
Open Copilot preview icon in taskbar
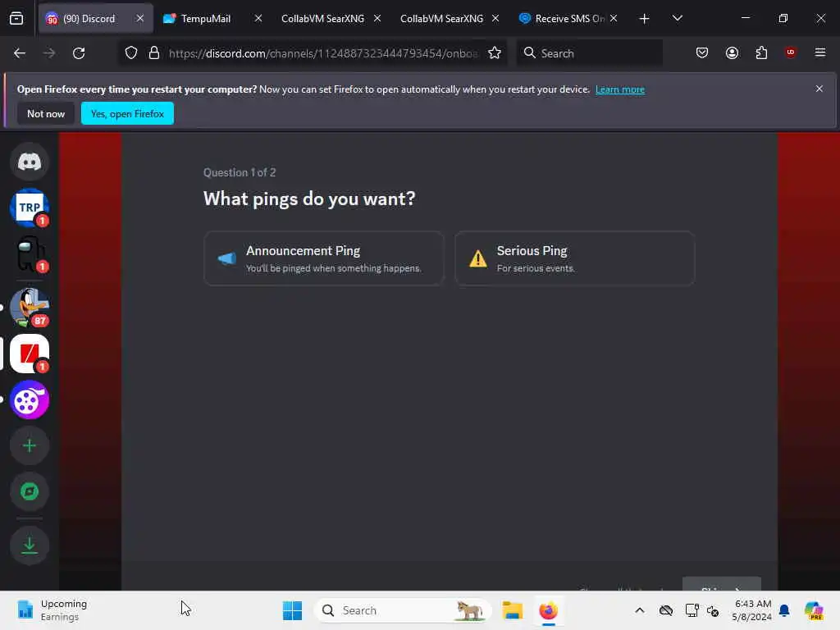tap(814, 610)
